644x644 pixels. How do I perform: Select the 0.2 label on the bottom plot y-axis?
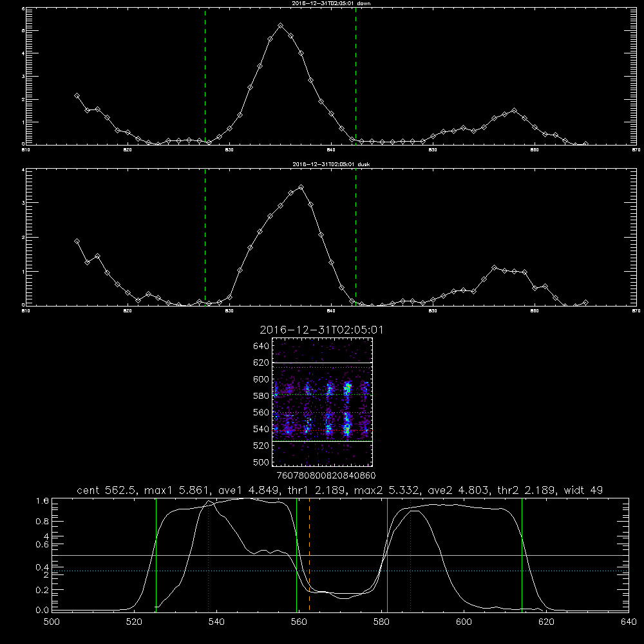coord(43,590)
